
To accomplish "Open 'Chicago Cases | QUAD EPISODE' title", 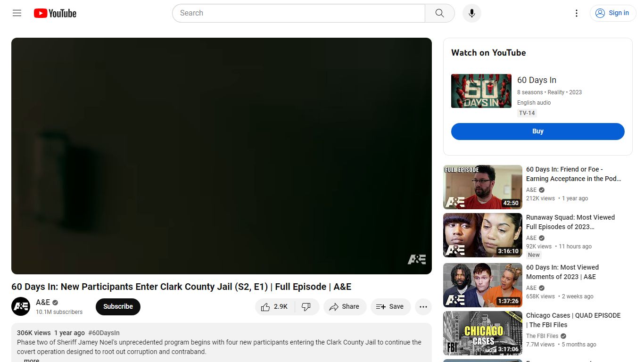I will (573, 320).
